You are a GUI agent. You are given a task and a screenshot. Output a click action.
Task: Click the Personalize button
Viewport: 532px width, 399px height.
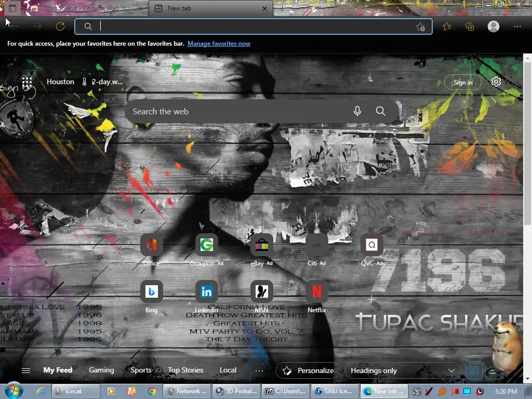click(x=309, y=370)
